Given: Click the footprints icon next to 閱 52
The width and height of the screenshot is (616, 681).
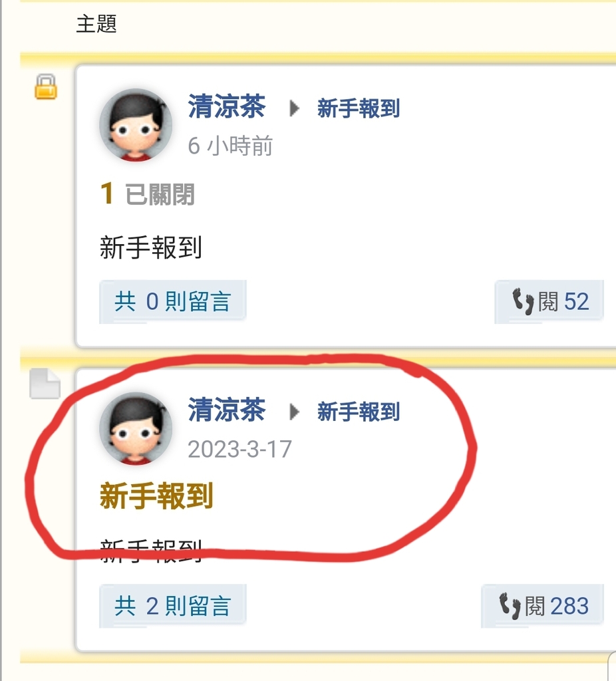Looking at the screenshot, I should point(523,301).
